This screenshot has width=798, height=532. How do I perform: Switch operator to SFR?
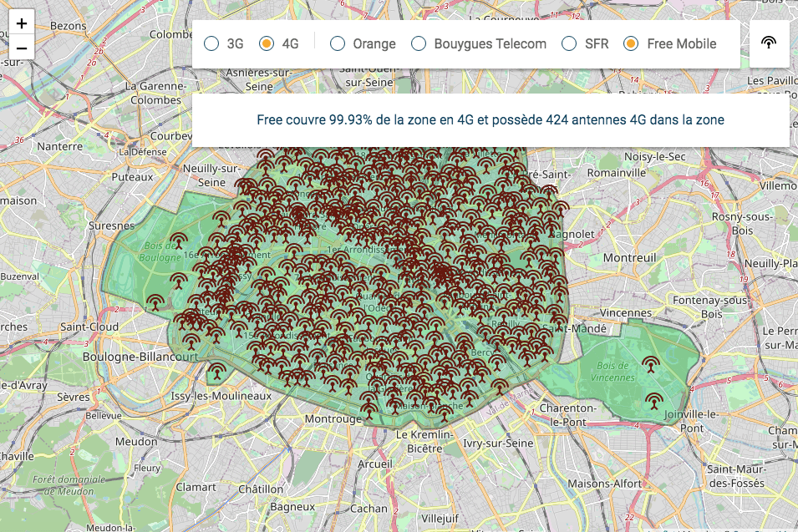[x=569, y=43]
